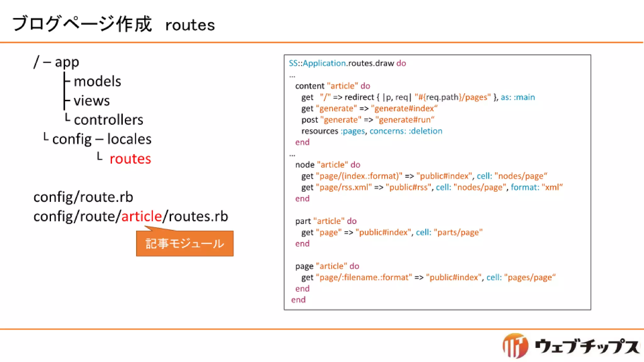Click the orange 記事モジュール callout box
This screenshot has width=644, height=362.
tap(185, 244)
